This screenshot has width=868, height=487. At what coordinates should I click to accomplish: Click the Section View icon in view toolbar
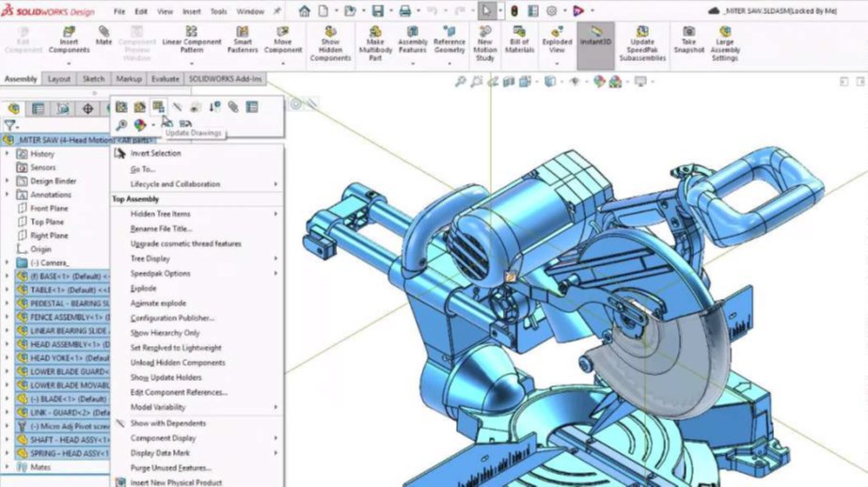(x=509, y=82)
